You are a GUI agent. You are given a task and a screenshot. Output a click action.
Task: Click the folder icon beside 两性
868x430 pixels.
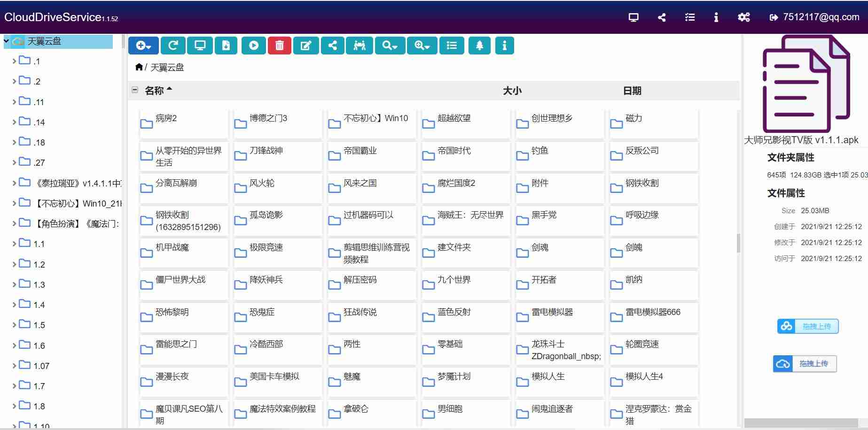pos(335,349)
